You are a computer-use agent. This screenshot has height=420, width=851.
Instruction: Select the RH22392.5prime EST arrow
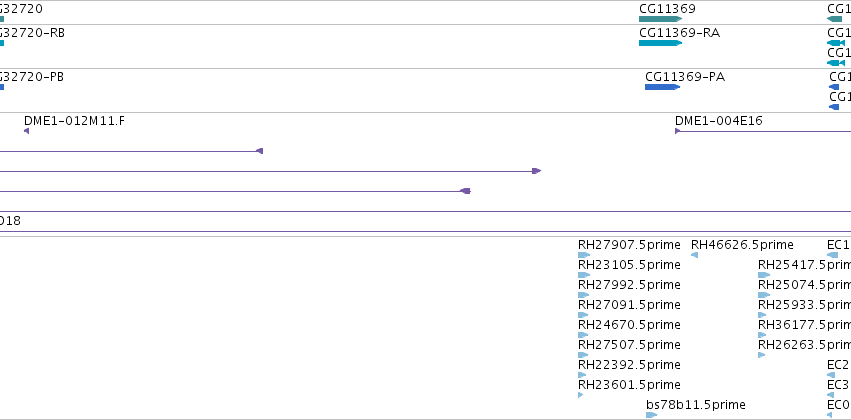point(582,375)
